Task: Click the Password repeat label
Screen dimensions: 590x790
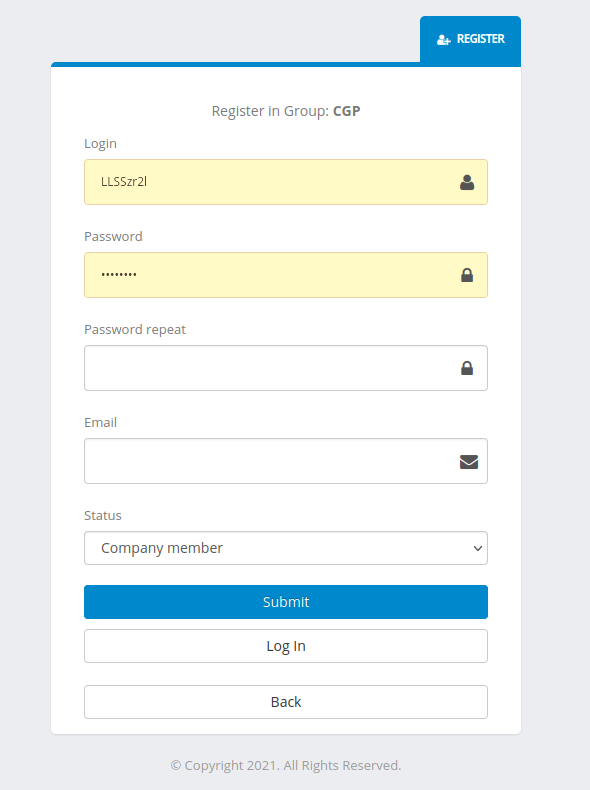Action: coord(135,330)
